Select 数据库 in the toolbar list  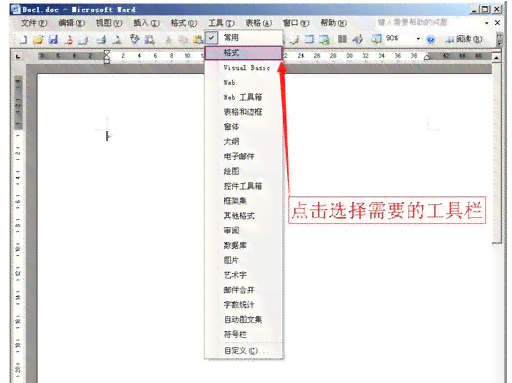[244, 245]
